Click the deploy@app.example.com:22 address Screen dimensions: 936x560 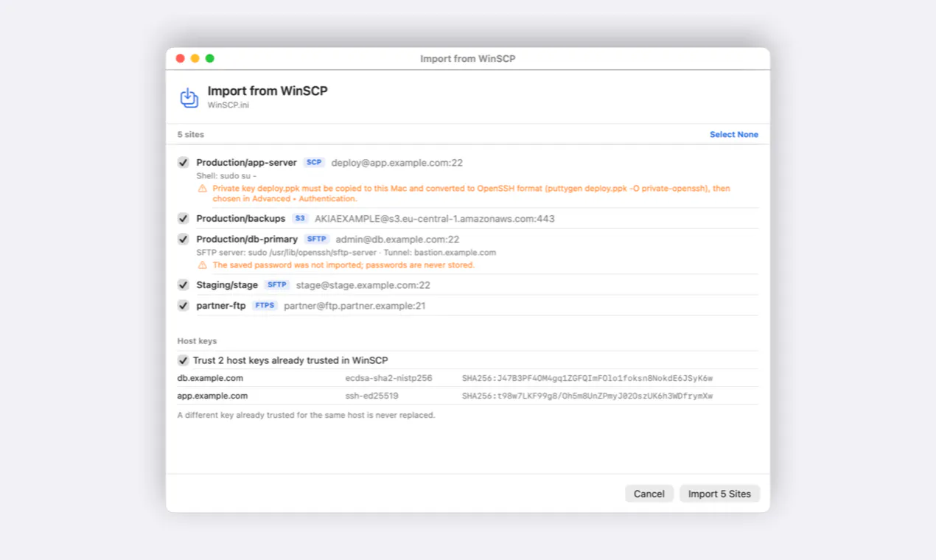(x=397, y=163)
